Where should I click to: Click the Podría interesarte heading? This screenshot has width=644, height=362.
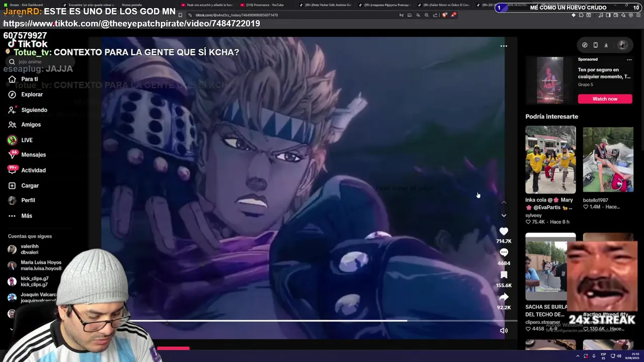coord(551,117)
